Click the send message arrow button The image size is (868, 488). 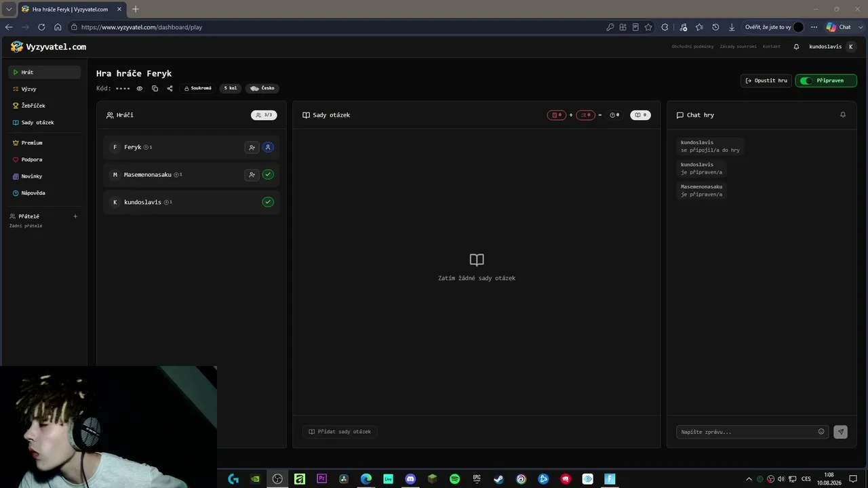tap(841, 432)
